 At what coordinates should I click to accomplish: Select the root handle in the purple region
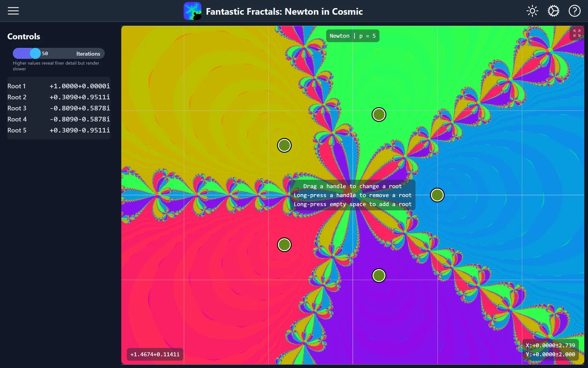pyautogui.click(x=379, y=276)
